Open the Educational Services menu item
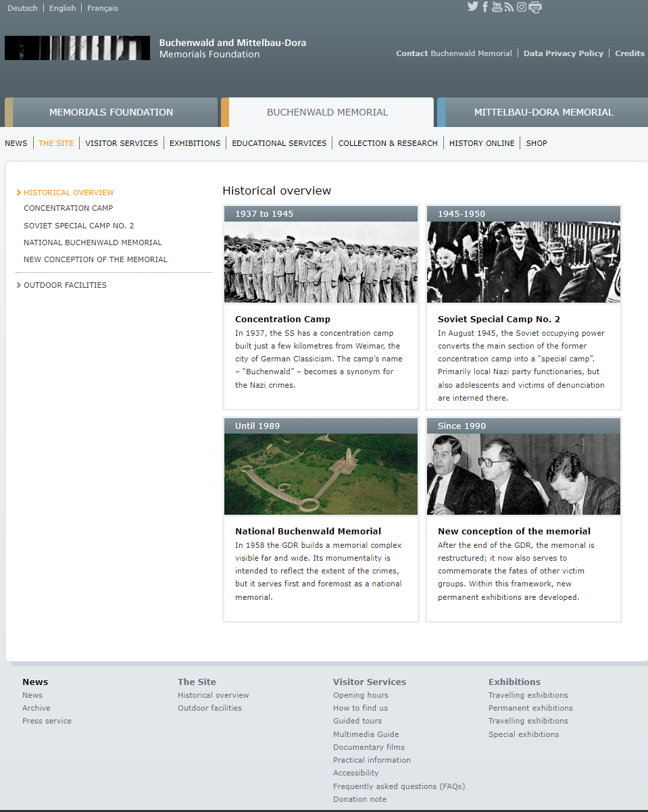Viewport: 648px width, 812px height. click(x=279, y=143)
